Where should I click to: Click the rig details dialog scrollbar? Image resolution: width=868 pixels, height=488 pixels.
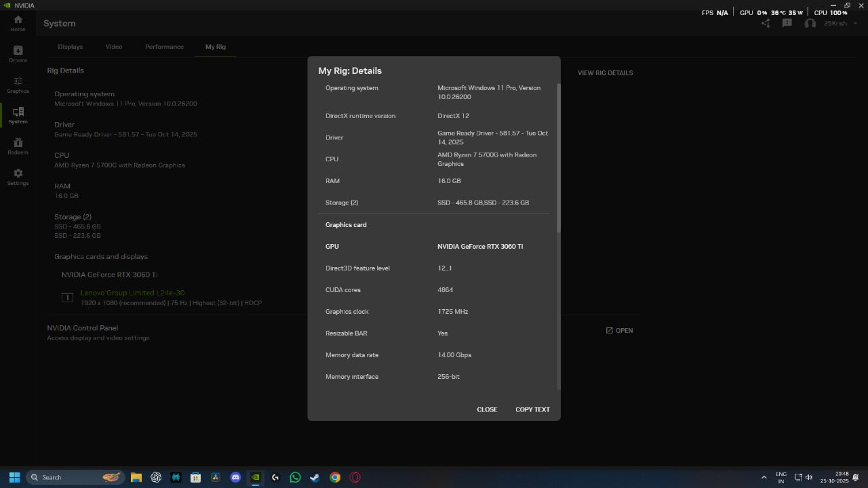(x=559, y=159)
